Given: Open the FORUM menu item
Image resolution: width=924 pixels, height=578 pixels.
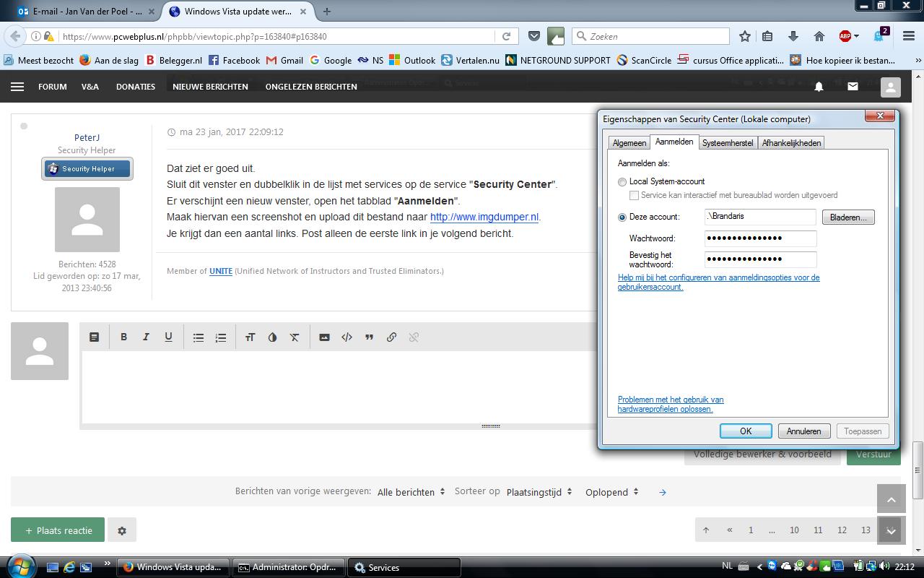Looking at the screenshot, I should [53, 87].
